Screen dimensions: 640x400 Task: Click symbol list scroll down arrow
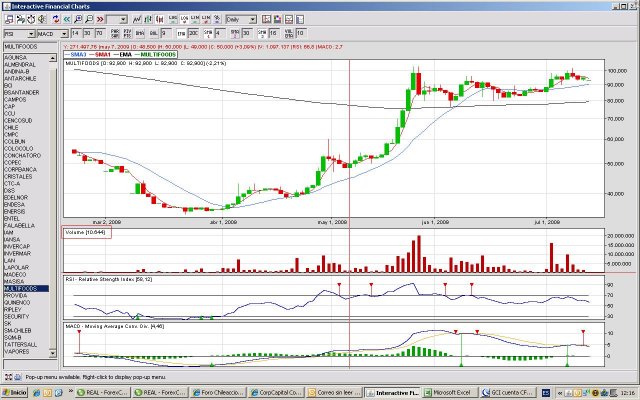53,353
